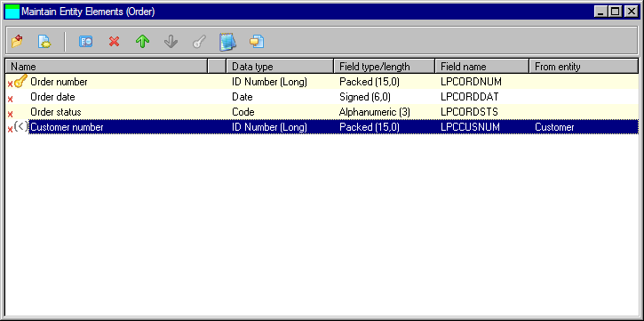This screenshot has width=644, height=321.
Task: Select the Order status row
Action: 322,112
